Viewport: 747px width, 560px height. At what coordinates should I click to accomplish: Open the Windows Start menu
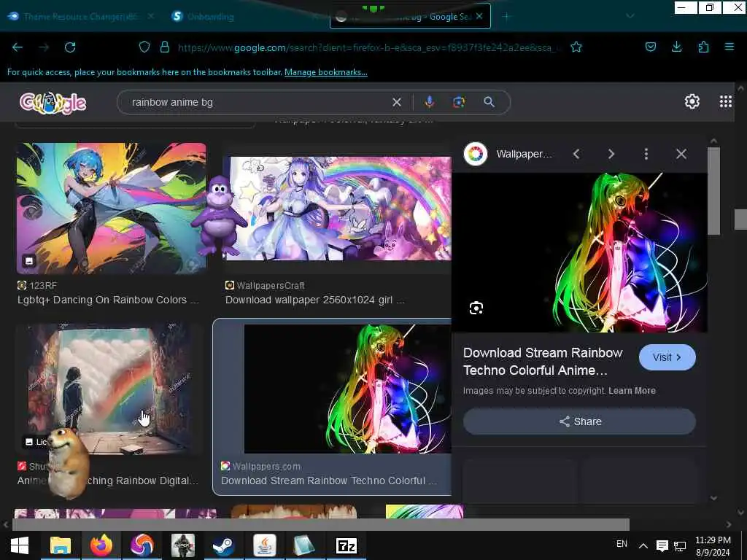(x=20, y=545)
